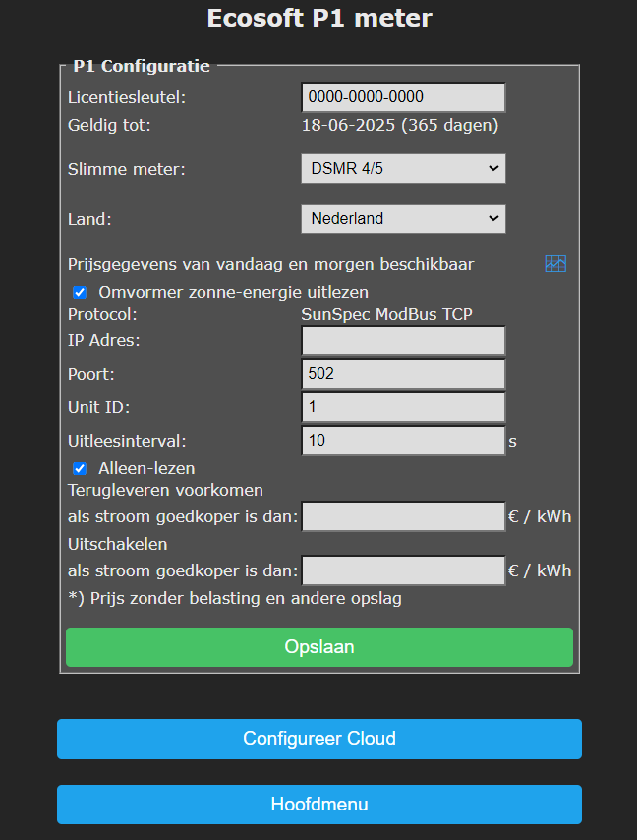Click the Uitleesinterval input field
This screenshot has height=840, width=637.
coord(403,441)
